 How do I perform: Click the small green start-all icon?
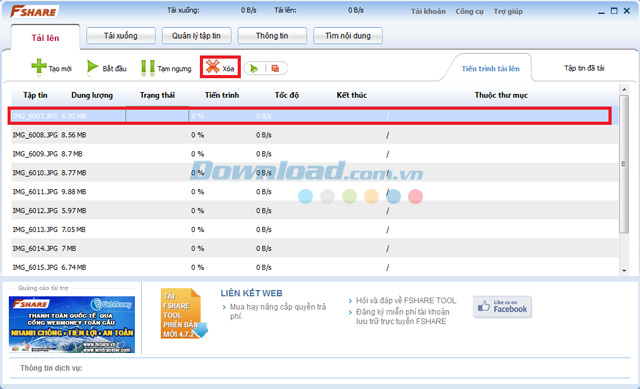[x=254, y=69]
